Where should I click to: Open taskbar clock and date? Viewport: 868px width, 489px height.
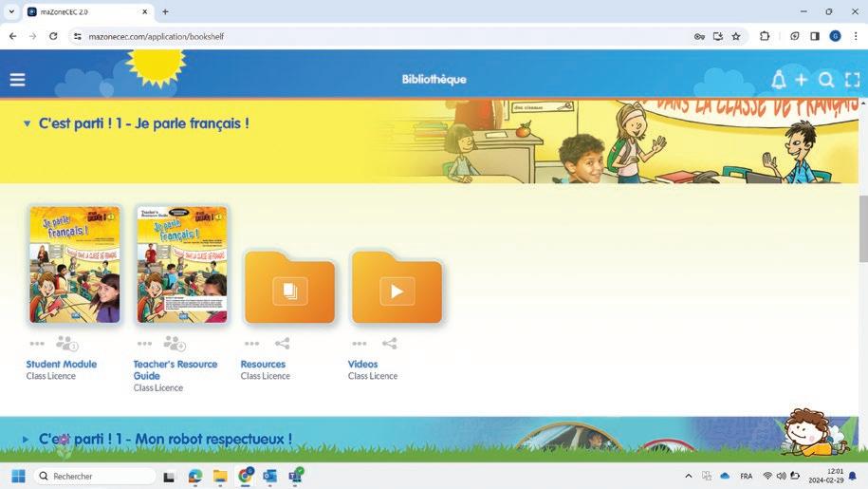click(x=826, y=477)
